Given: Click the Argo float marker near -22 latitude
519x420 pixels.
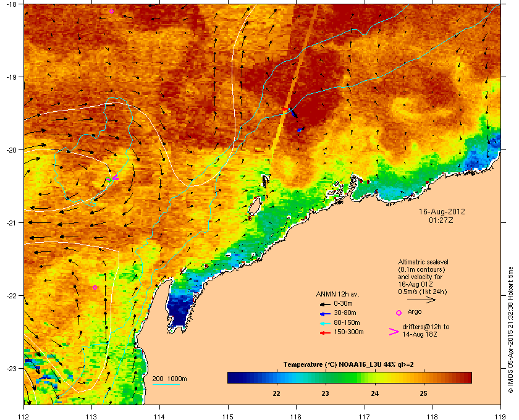Looking at the screenshot, I should pos(95,288).
